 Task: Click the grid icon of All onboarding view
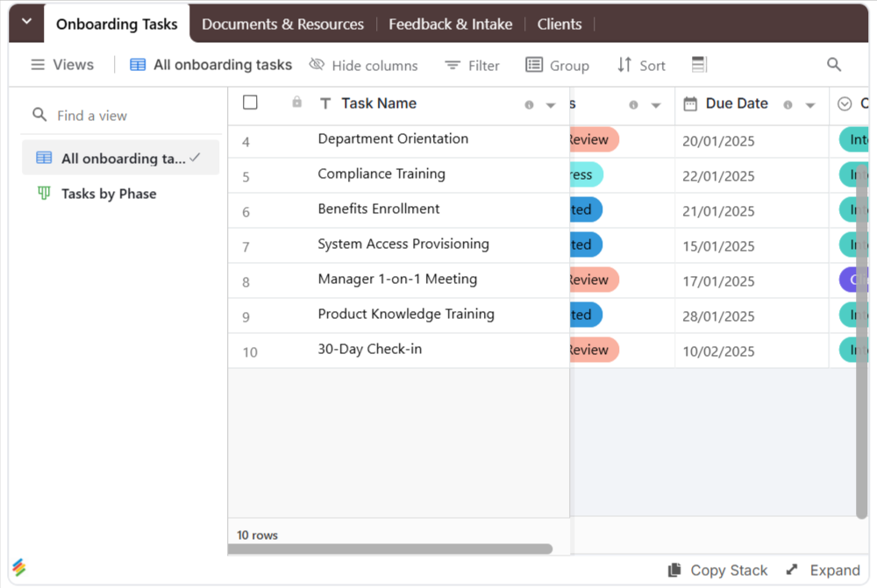[44, 158]
